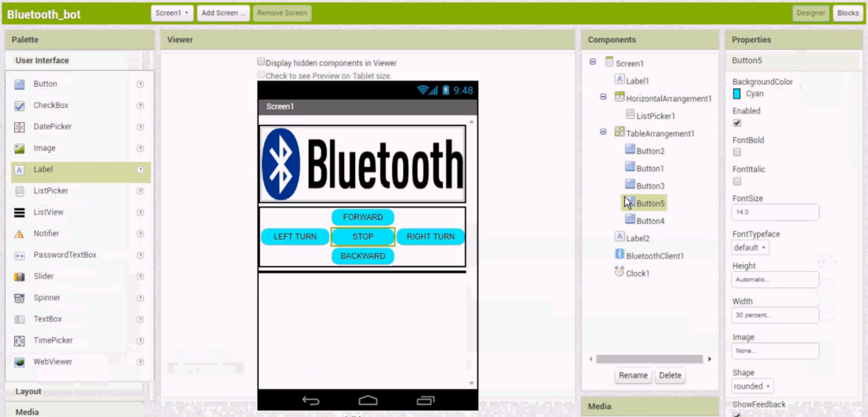Viewport: 868px width, 417px height.
Task: Select the LEFT TURN button in preview
Action: click(x=295, y=236)
